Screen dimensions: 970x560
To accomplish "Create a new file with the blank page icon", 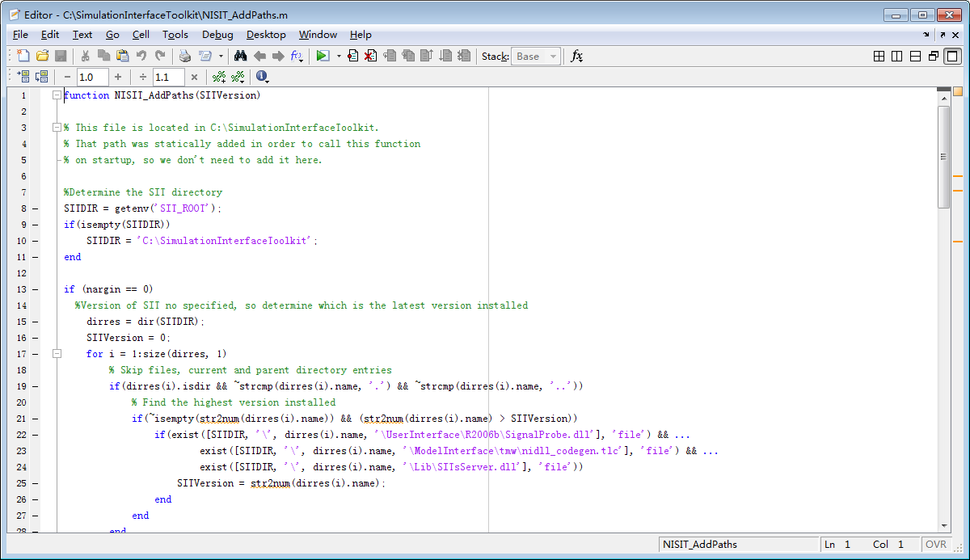I will (23, 55).
